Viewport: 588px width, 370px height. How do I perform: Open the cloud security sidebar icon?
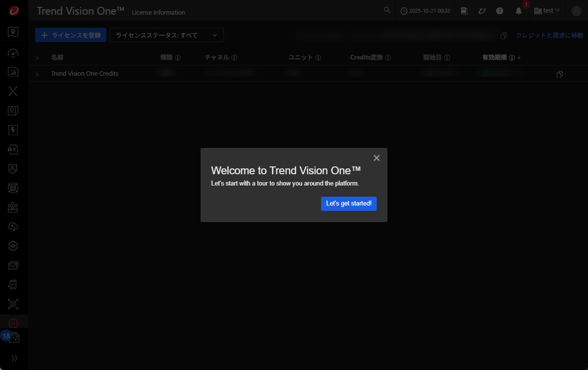14,226
